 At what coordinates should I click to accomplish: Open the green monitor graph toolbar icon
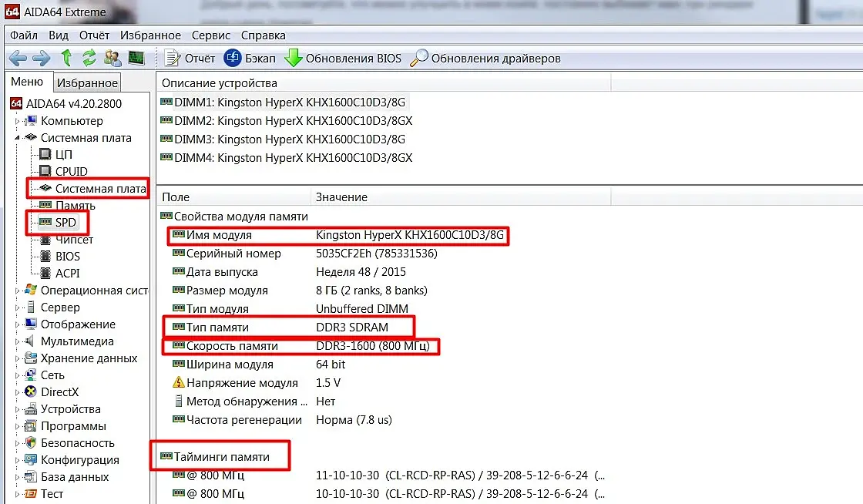click(x=136, y=57)
